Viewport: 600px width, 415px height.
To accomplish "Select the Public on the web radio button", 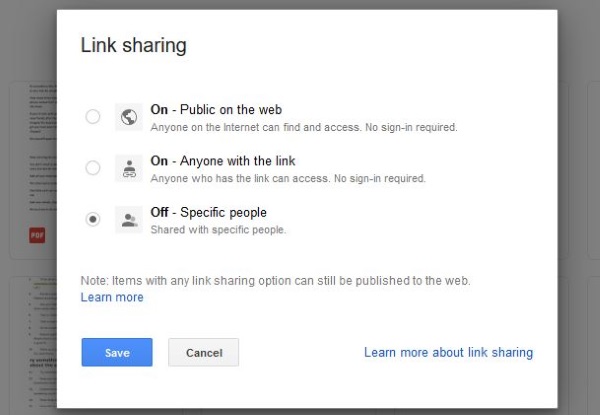I will click(x=93, y=117).
